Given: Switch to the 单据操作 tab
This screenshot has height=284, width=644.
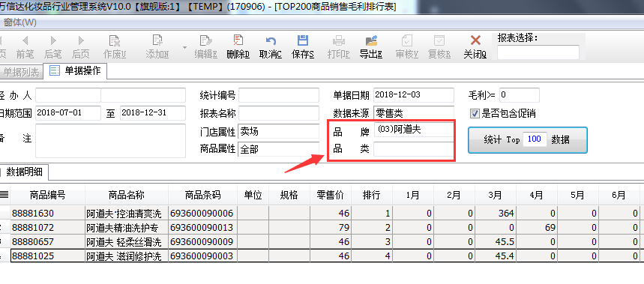Looking at the screenshot, I should pos(75,71).
